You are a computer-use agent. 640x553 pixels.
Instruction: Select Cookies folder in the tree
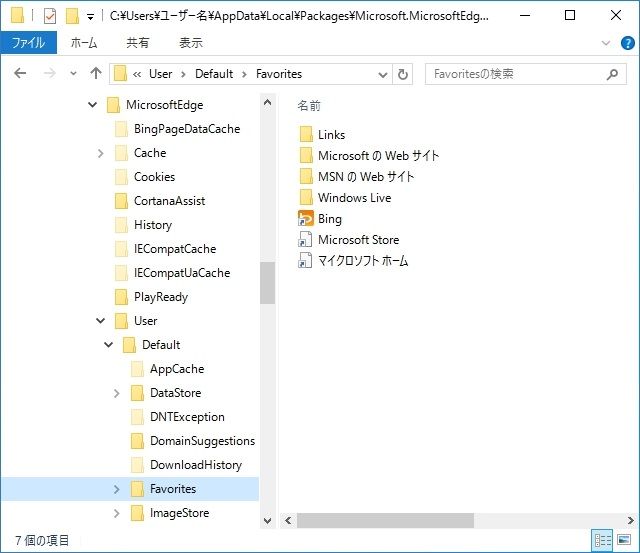point(154,177)
